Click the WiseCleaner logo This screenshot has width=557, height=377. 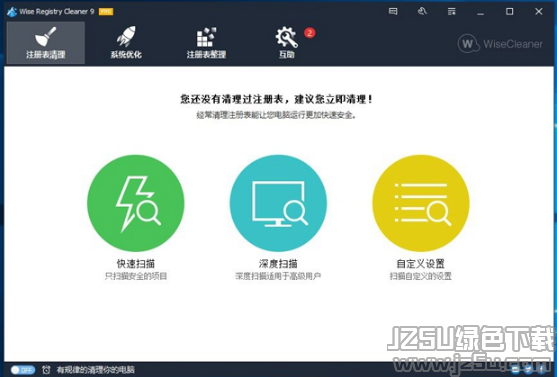point(500,44)
